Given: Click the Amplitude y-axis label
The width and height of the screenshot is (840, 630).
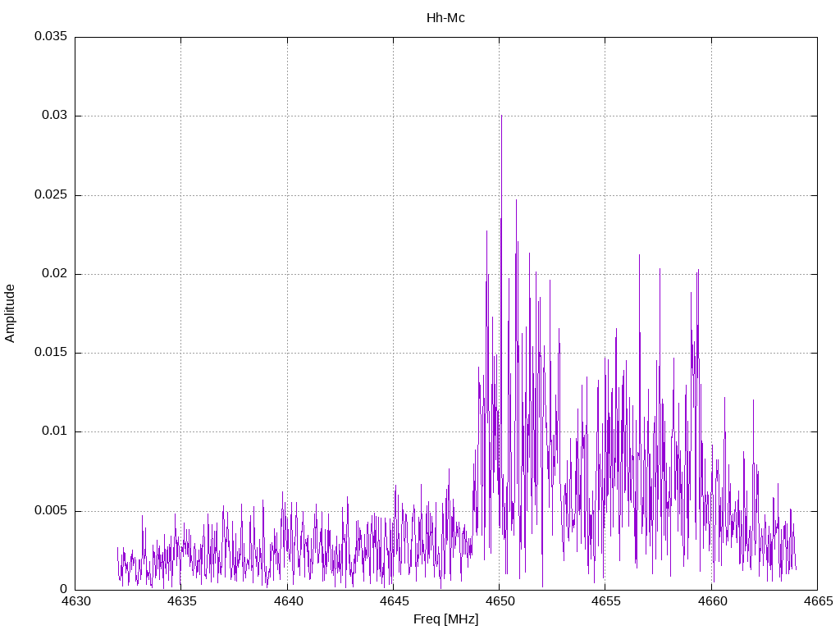Looking at the screenshot, I should click(11, 313).
